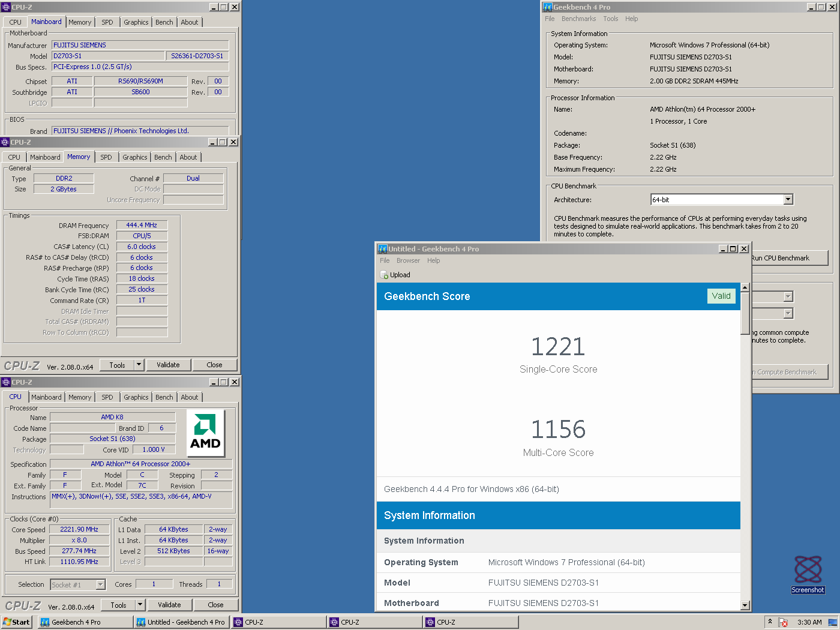Click the system tray network monitor icon
The width and height of the screenshot is (840, 630).
[832, 622]
